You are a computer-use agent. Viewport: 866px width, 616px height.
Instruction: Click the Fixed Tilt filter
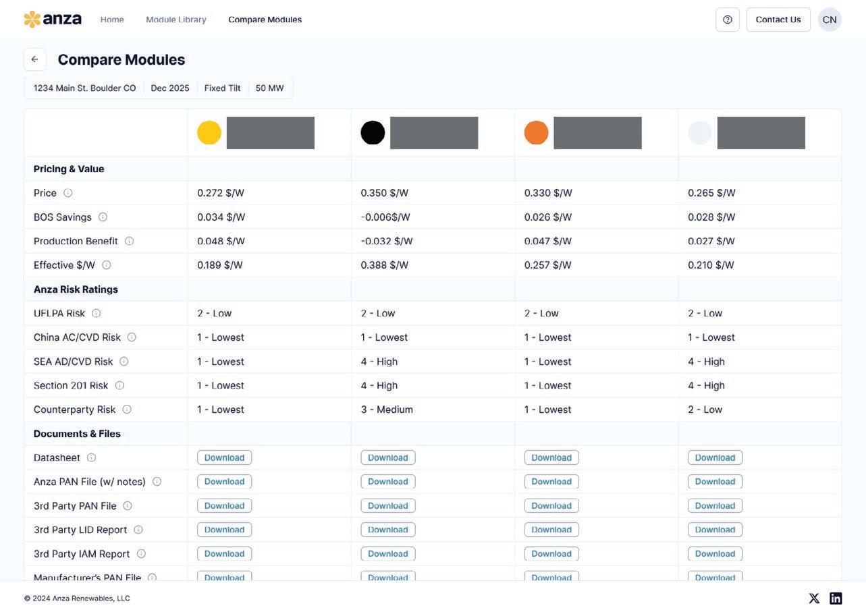pos(223,88)
